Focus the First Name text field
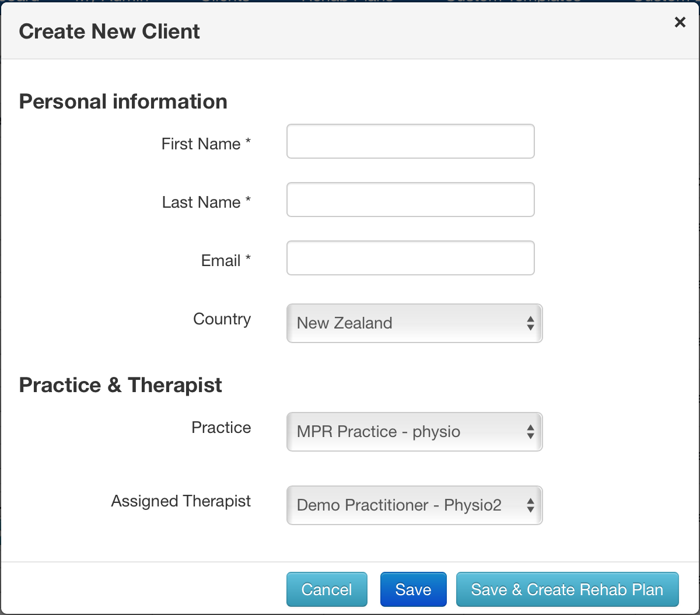This screenshot has width=700, height=615. pyautogui.click(x=411, y=141)
